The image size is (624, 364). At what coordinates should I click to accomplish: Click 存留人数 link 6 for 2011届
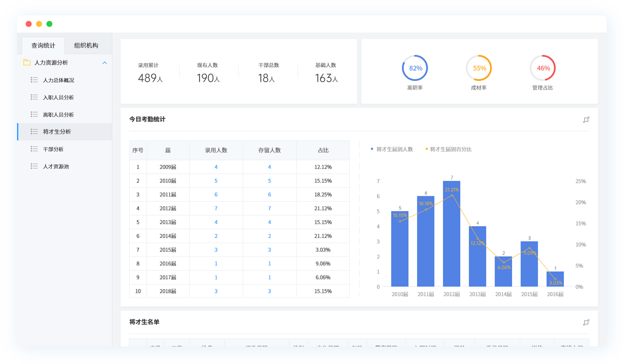(270, 194)
